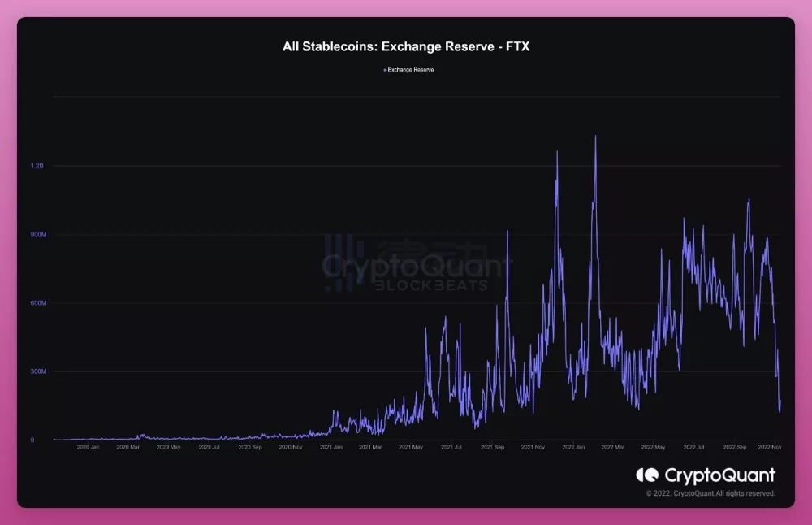The image size is (812, 525).
Task: Click the 2021 Jan x-axis label
Action: click(331, 447)
